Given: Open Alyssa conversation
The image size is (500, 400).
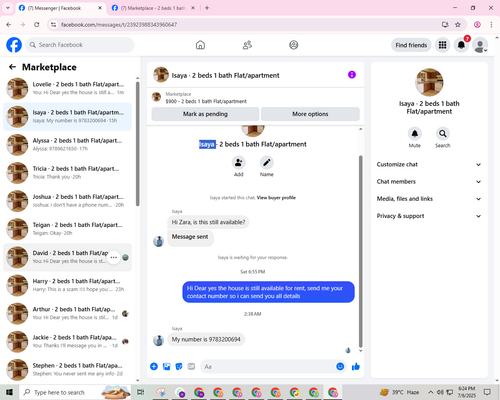Looking at the screenshot, I should point(67,145).
